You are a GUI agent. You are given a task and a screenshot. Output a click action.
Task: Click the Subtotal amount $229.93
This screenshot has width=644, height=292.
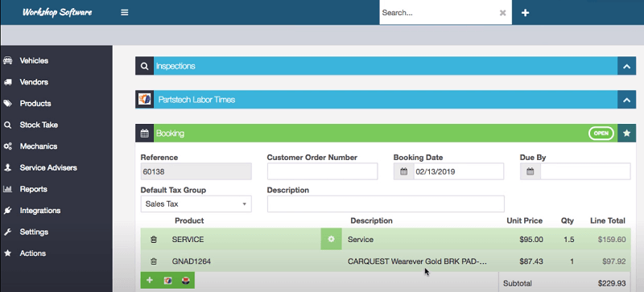point(612,283)
